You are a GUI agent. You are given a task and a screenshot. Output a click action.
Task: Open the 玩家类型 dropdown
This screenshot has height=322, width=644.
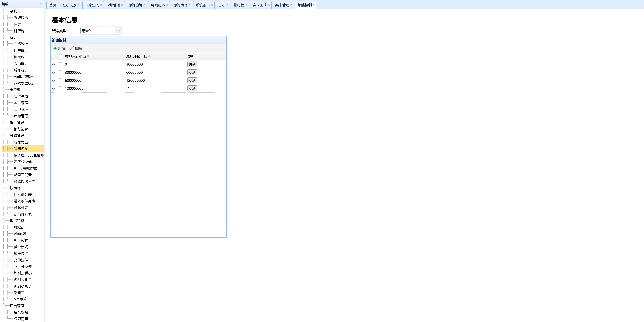[x=119, y=31]
